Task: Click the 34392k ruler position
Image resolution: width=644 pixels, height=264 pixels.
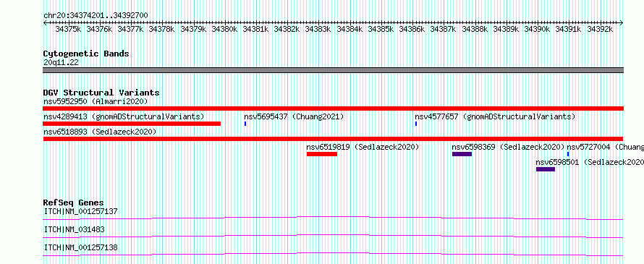Action: 600,29
